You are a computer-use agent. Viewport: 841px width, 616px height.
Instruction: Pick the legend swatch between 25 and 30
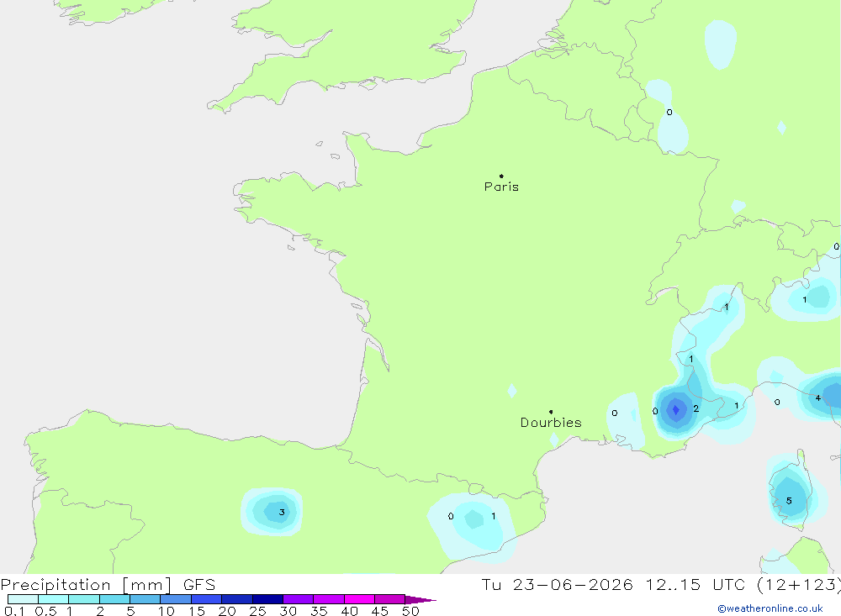(x=267, y=599)
